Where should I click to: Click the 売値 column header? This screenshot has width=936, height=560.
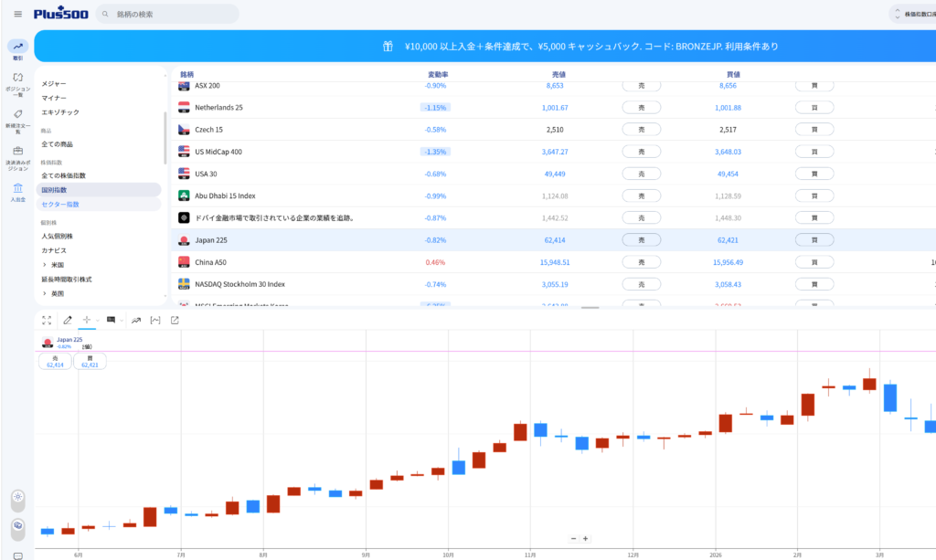coord(558,75)
